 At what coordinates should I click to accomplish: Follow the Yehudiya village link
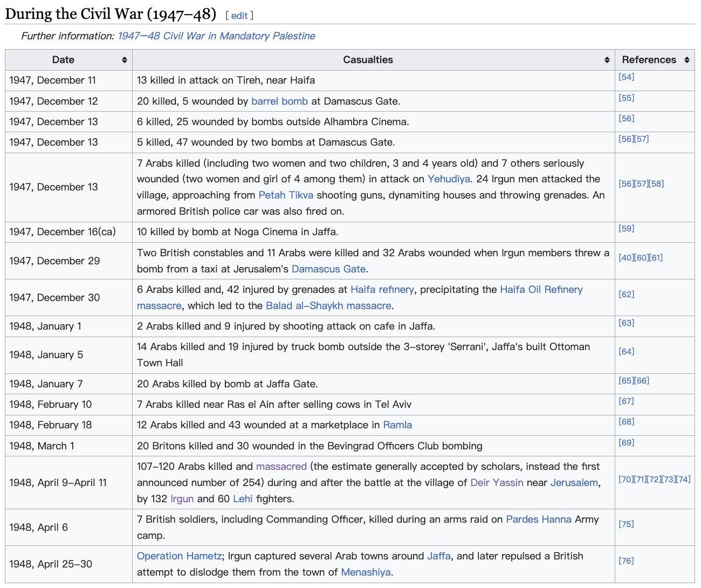(449, 179)
